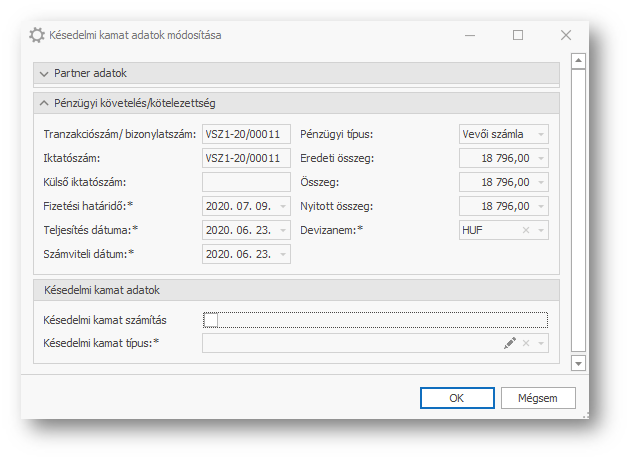Click the gear icon in the title bar

pyautogui.click(x=37, y=35)
